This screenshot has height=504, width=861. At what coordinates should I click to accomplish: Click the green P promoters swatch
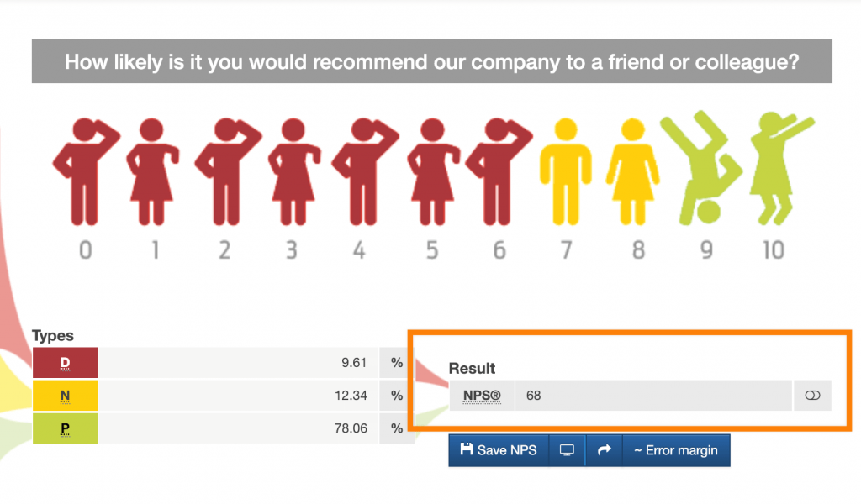click(65, 428)
